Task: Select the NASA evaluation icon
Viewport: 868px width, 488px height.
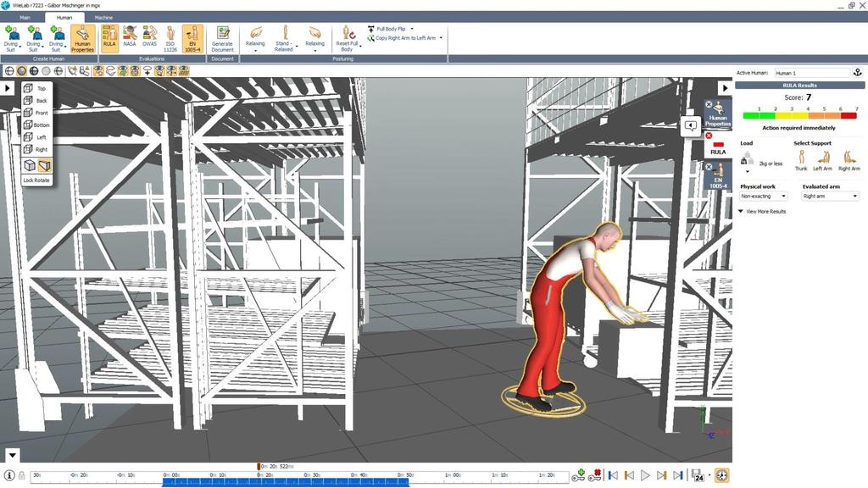Action: [130, 36]
